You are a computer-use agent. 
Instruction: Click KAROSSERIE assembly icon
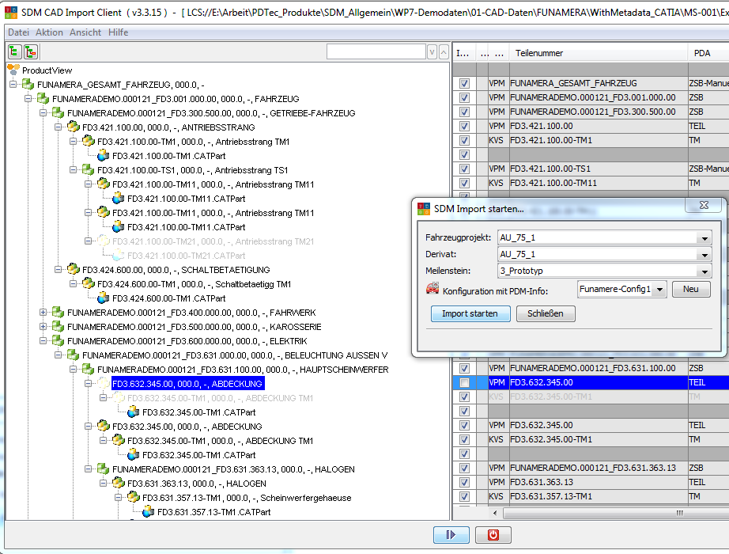click(x=58, y=327)
